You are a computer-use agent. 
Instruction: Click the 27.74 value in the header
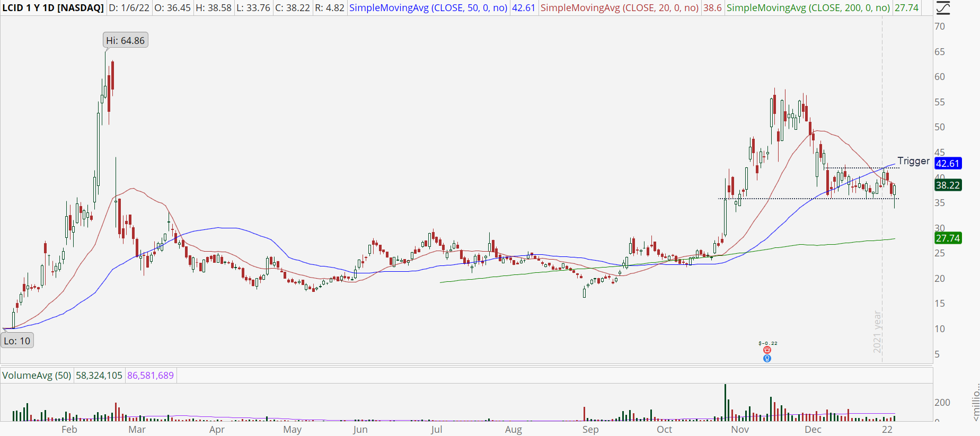coord(906,8)
